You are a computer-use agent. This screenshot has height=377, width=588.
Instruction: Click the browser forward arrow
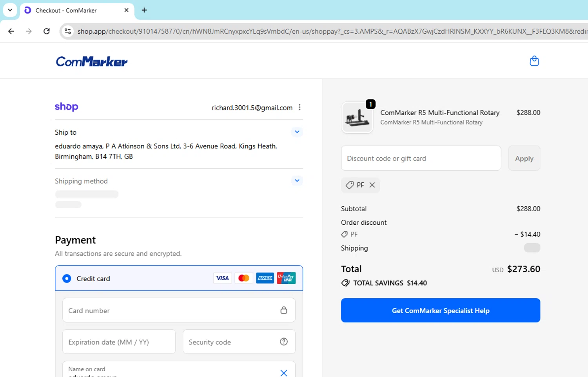[x=29, y=31]
